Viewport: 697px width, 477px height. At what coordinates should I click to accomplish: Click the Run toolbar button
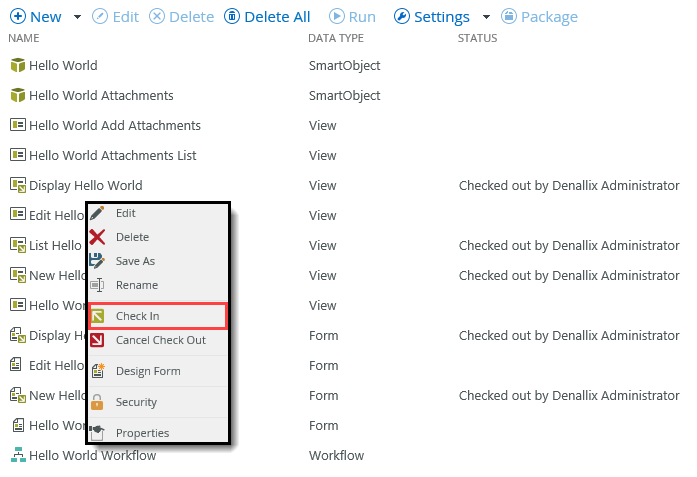tap(353, 17)
